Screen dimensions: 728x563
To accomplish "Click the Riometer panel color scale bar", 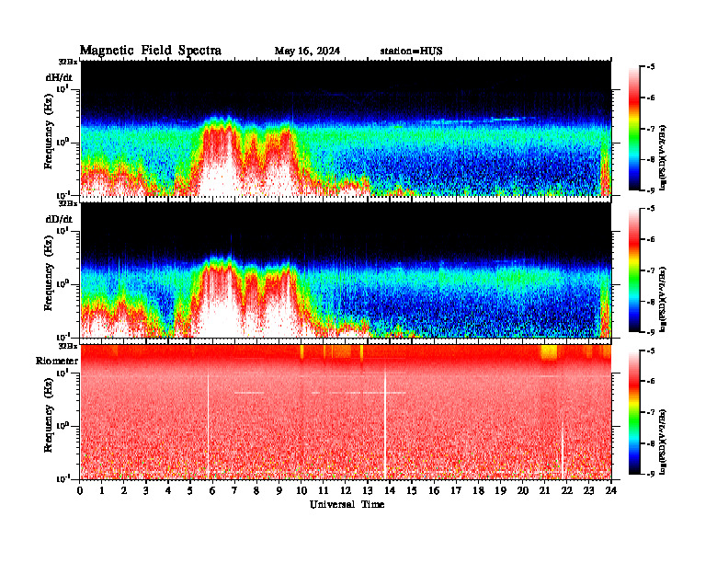I will pos(634,412).
